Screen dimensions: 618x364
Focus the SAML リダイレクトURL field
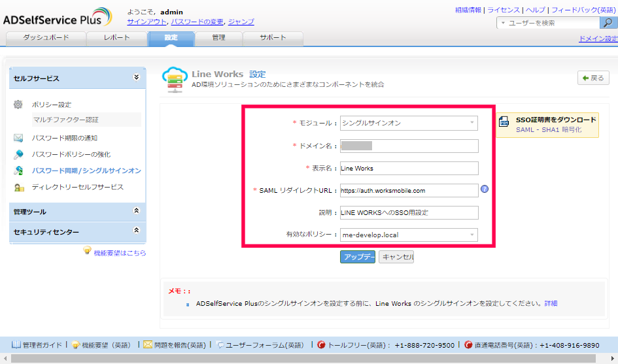[409, 190]
